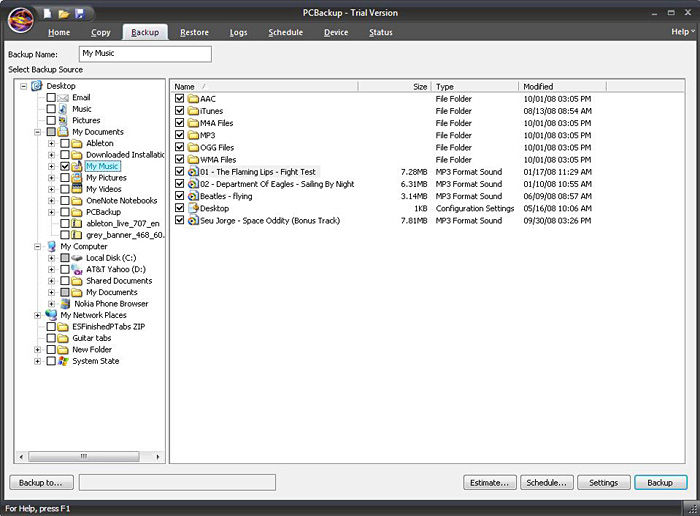This screenshot has height=516, width=700.
Task: Start backup with the Backup button
Action: tap(661, 483)
